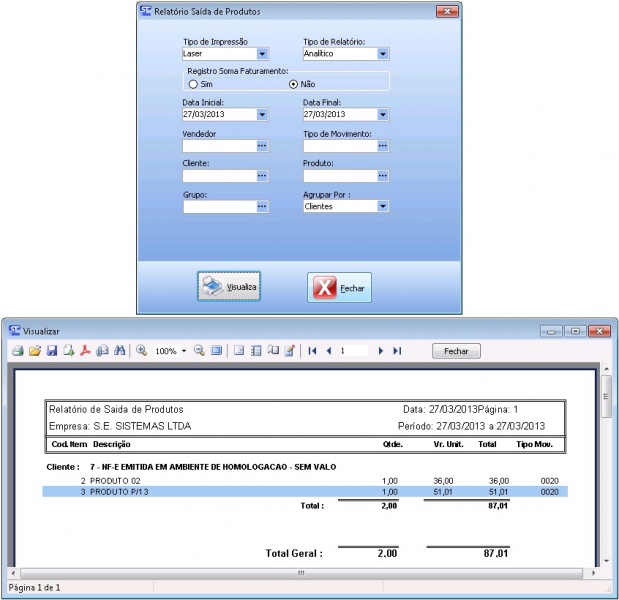Expand the Tipo de Relatório dropdown
Viewport: 619px width, 600px height.
coord(382,54)
